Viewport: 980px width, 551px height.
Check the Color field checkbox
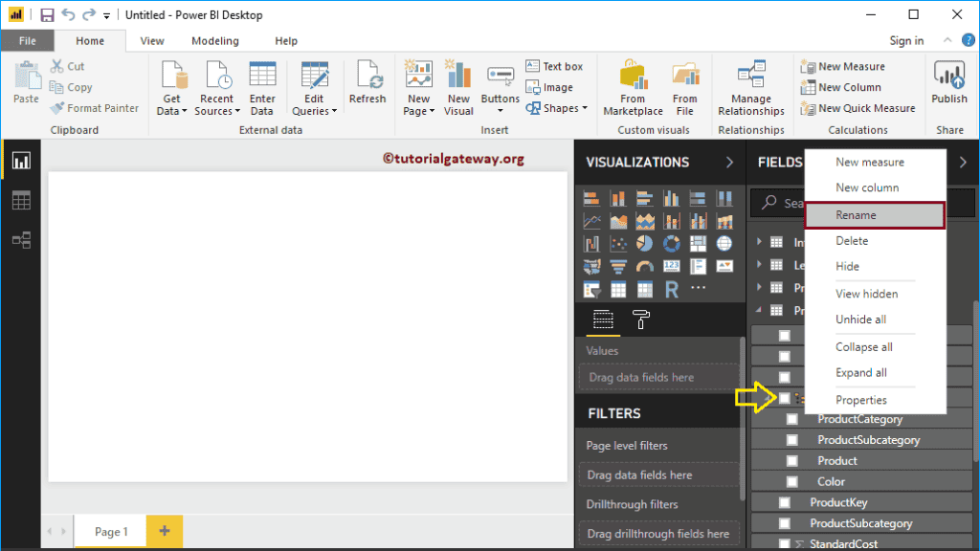click(x=791, y=482)
